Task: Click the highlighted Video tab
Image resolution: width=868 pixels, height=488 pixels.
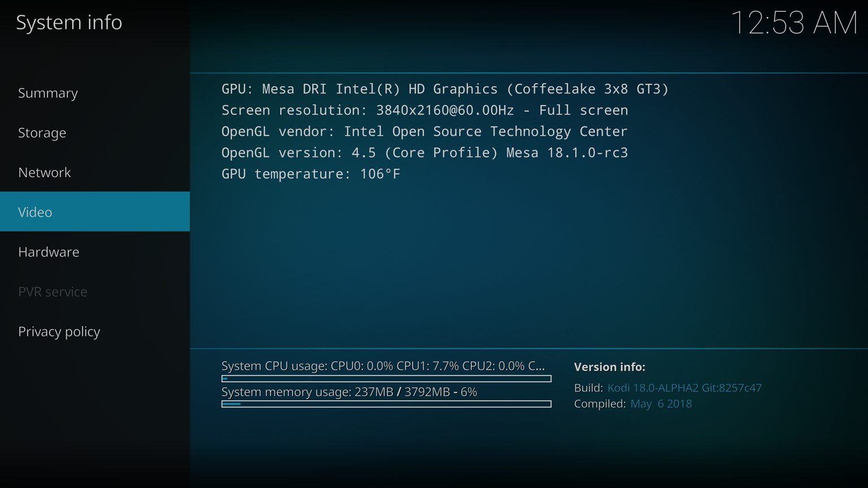Action: [x=35, y=212]
